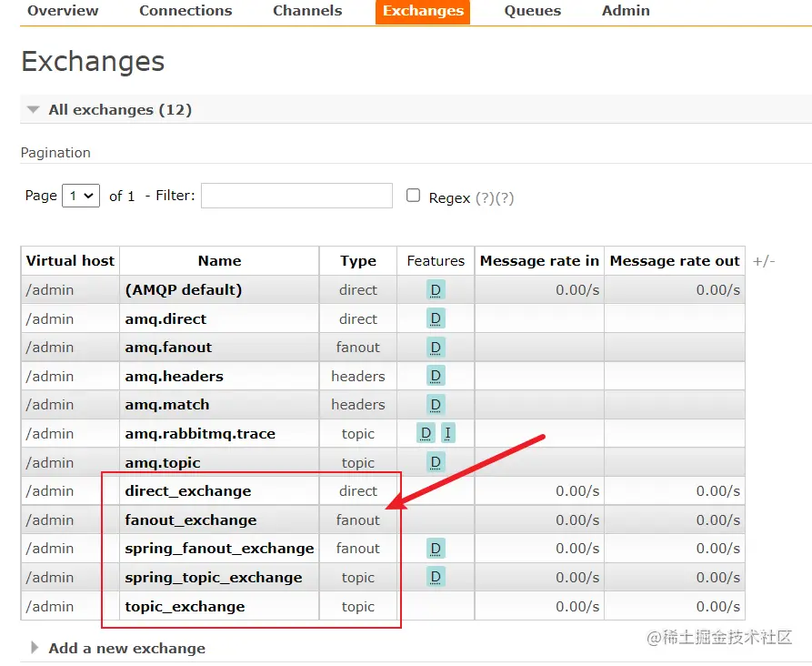Image resolution: width=812 pixels, height=666 pixels.
Task: Click the D durable badge for amq.topic
Action: [x=436, y=462]
